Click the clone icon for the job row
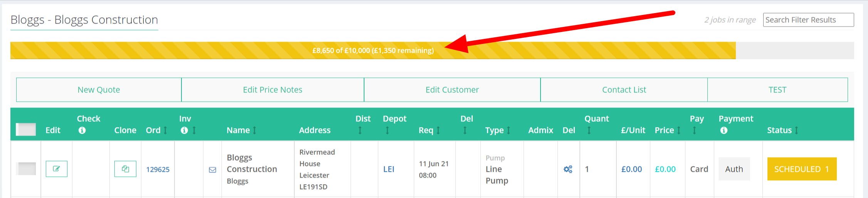Viewport: 868px width, 198px height. tap(125, 169)
